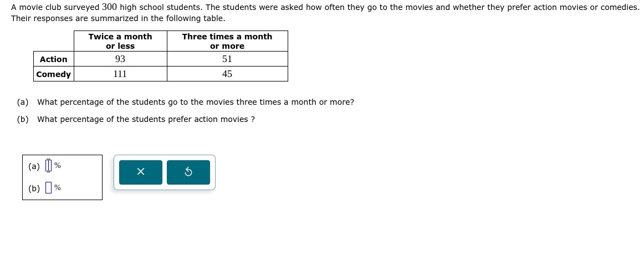Click the percent sign next to answer (a)

[x=58, y=166]
